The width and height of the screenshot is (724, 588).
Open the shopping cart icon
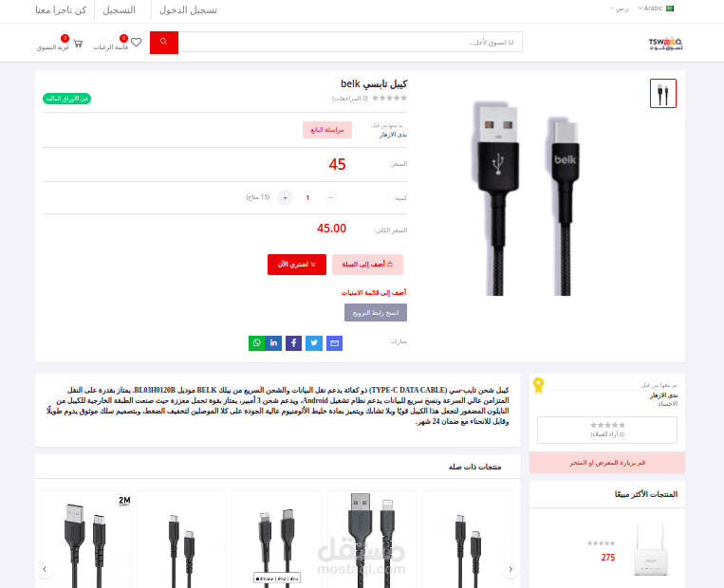pyautogui.click(x=78, y=44)
